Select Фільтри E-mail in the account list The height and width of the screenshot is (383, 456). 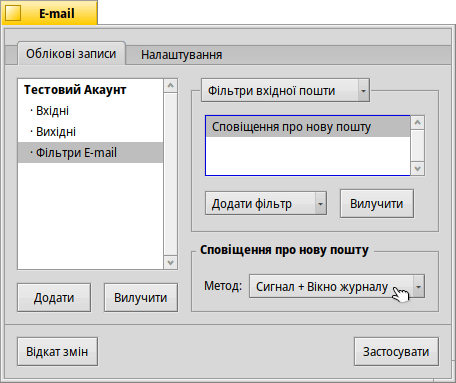(90, 153)
